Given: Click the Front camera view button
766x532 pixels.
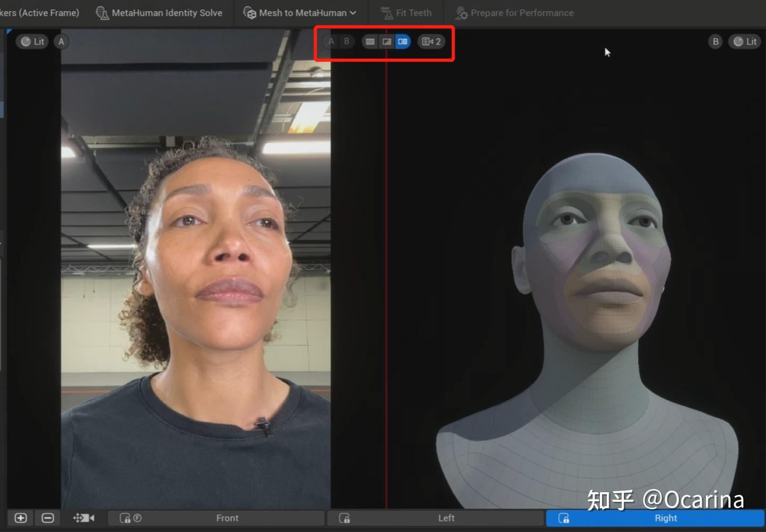Looking at the screenshot, I should tap(227, 518).
